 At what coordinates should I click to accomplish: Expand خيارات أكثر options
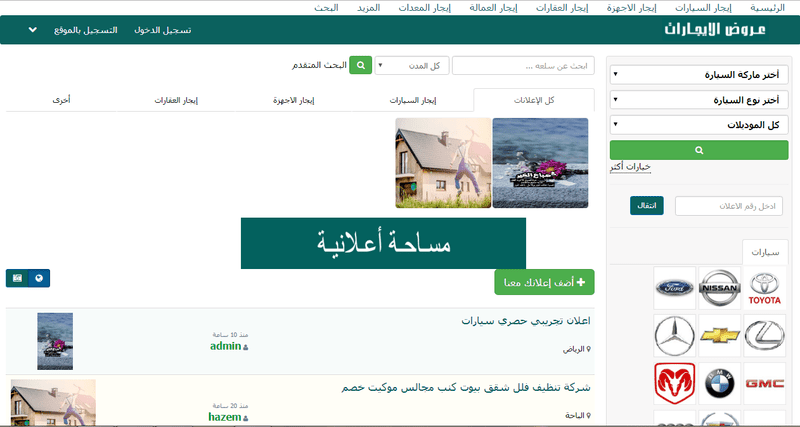point(630,167)
